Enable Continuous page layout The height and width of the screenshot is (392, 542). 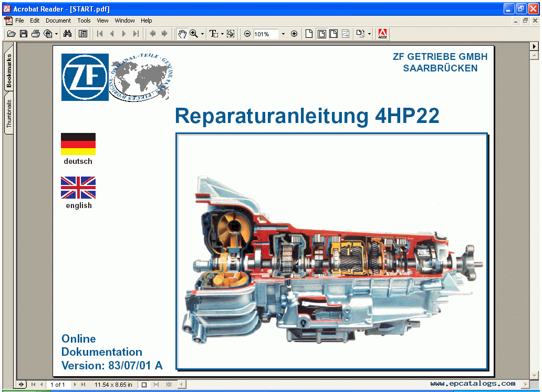tap(156, 385)
